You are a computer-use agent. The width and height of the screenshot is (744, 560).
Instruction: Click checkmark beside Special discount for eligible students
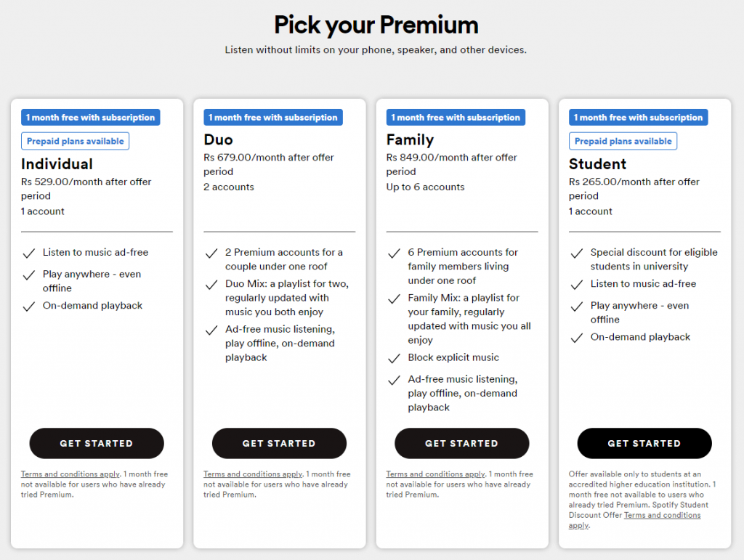point(577,253)
